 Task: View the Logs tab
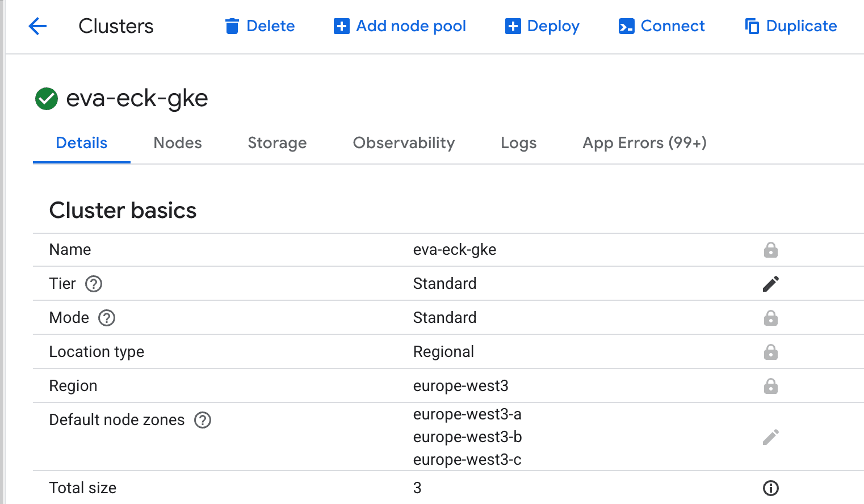pyautogui.click(x=518, y=143)
